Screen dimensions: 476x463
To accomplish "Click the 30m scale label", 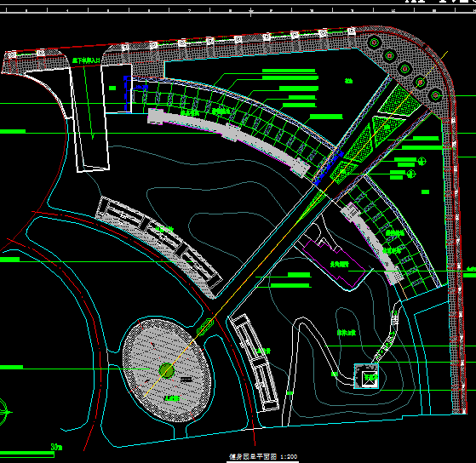I will pos(56,447).
